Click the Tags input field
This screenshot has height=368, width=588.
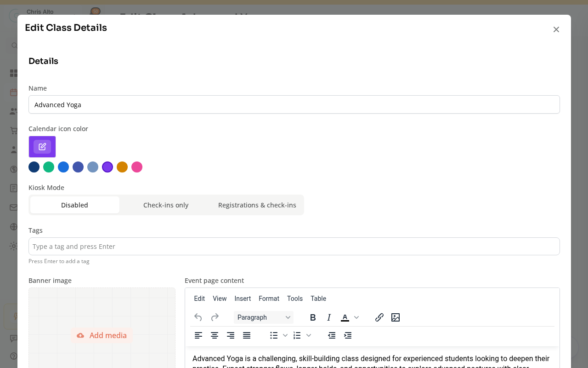294,247
